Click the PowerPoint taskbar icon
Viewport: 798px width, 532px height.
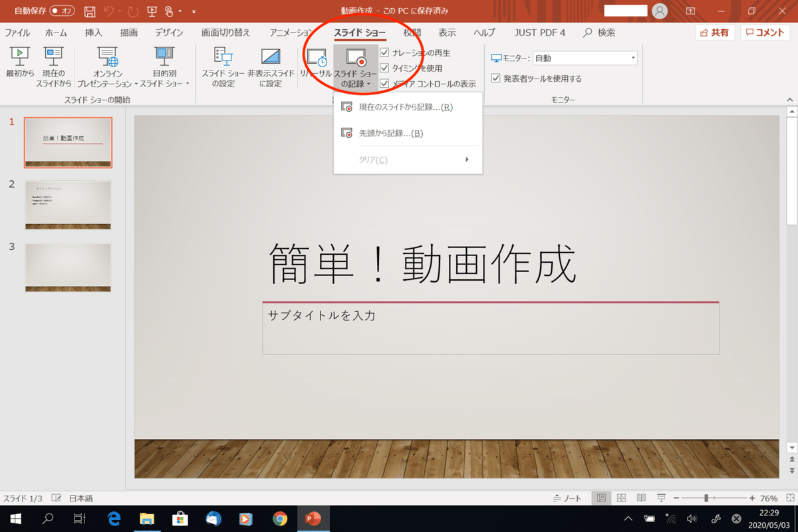pyautogui.click(x=313, y=519)
